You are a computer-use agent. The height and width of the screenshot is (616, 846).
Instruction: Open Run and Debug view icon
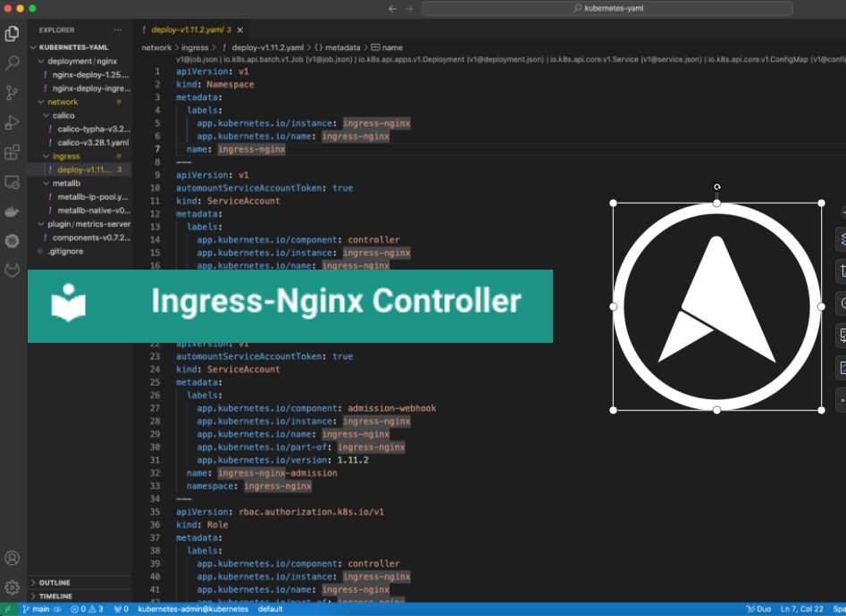(x=12, y=122)
